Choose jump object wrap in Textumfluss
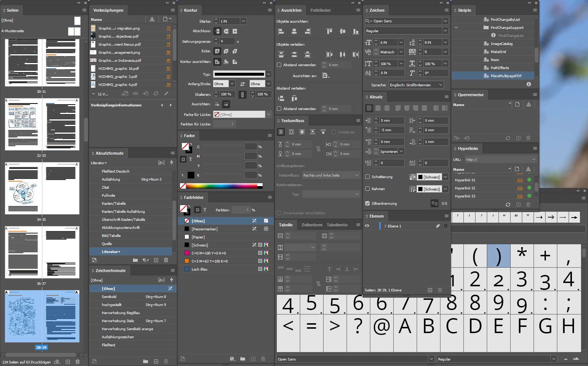588x366 pixels. pos(313,132)
